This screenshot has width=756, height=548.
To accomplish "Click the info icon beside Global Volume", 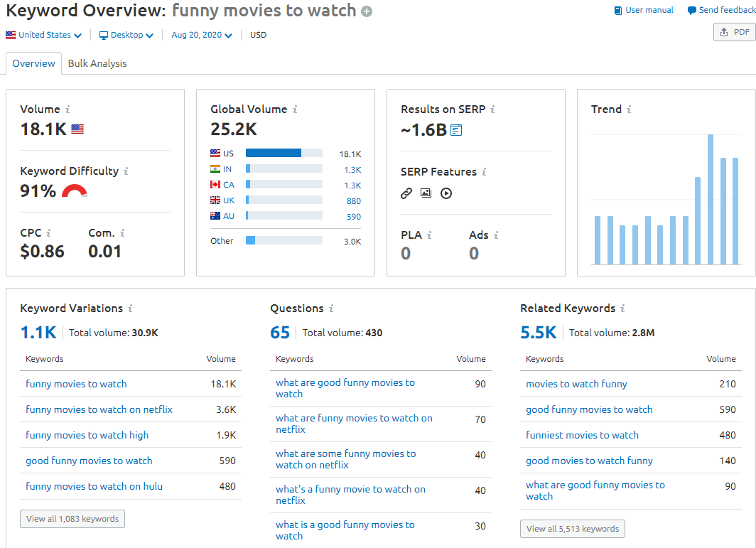I will 295,109.
